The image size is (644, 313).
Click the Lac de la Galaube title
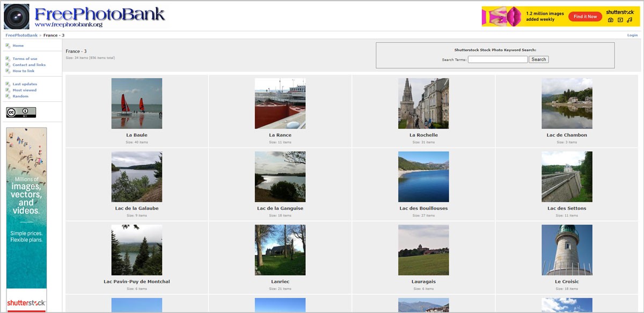[137, 208]
